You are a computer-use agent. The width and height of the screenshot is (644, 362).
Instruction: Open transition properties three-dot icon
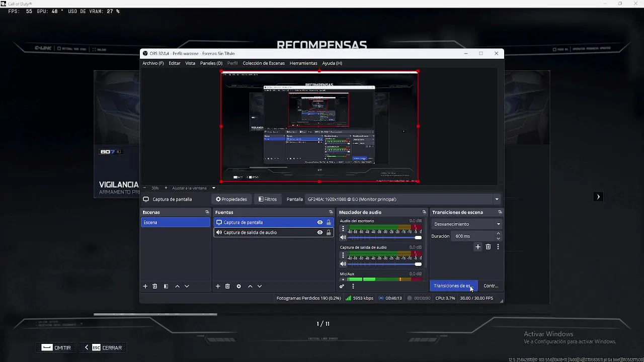498,247
